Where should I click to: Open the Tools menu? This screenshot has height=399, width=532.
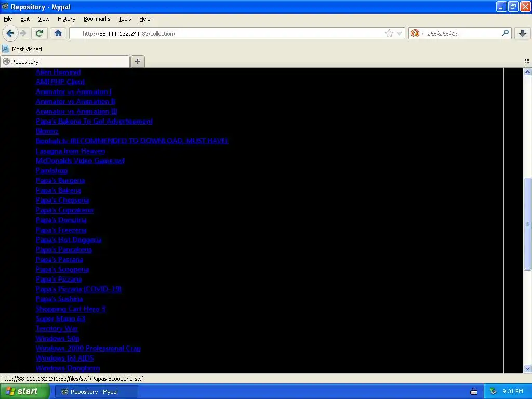pyautogui.click(x=125, y=19)
